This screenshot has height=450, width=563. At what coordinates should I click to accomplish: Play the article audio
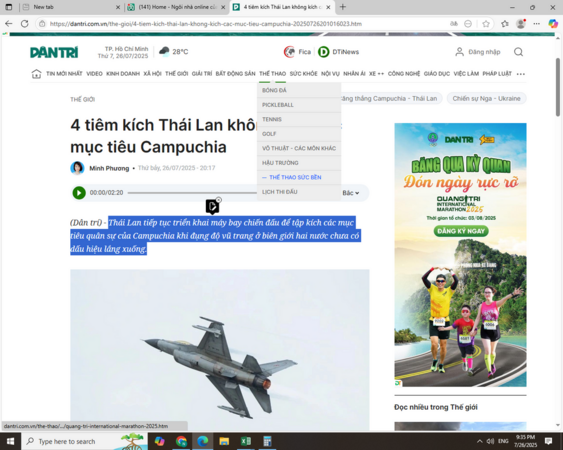[79, 193]
